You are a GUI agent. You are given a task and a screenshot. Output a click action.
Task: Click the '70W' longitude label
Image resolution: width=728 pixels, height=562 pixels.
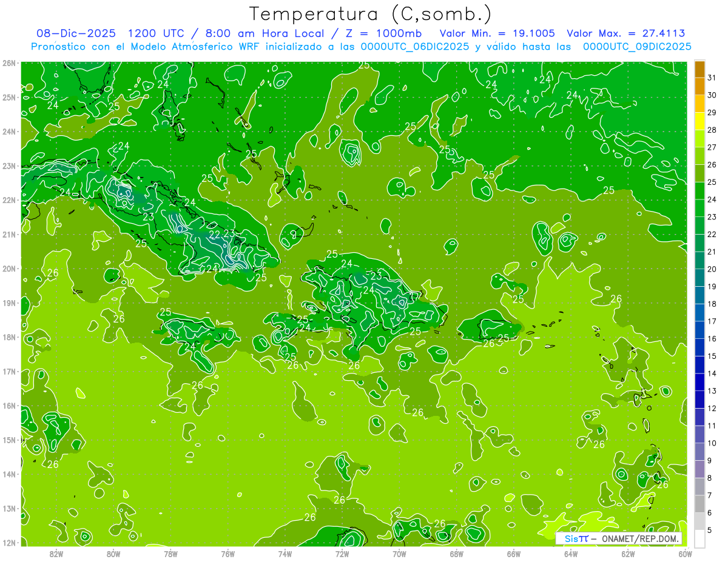tap(399, 554)
